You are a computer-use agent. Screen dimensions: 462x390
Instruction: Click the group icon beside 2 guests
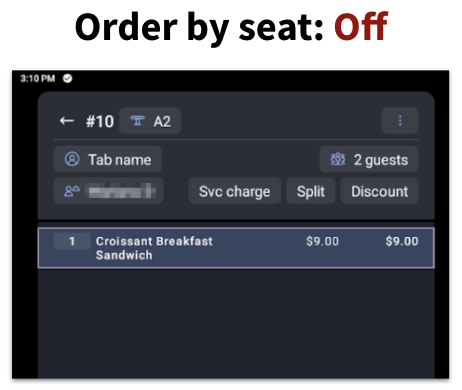click(x=338, y=159)
